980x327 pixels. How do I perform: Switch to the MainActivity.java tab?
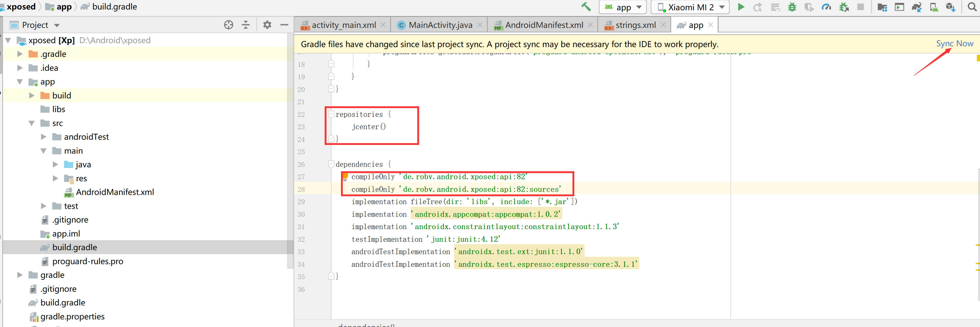tap(440, 25)
